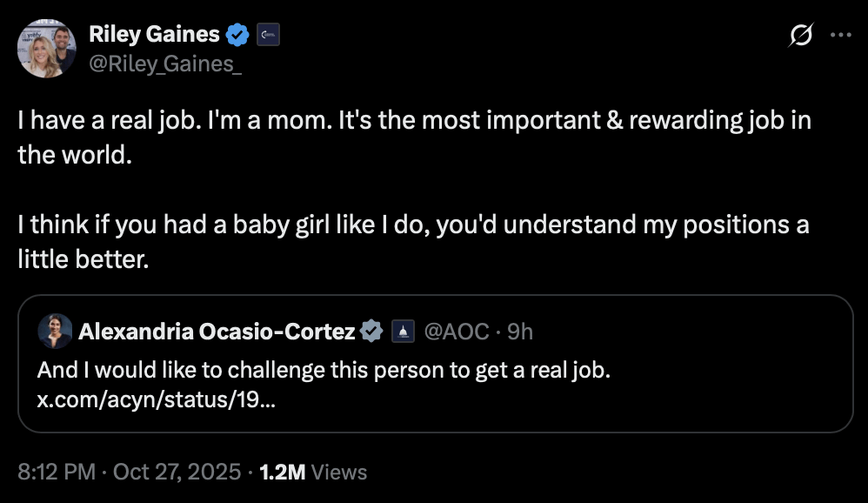The width and height of the screenshot is (868, 503).
Task: Click the government badge icon before @AOC
Action: [x=403, y=331]
